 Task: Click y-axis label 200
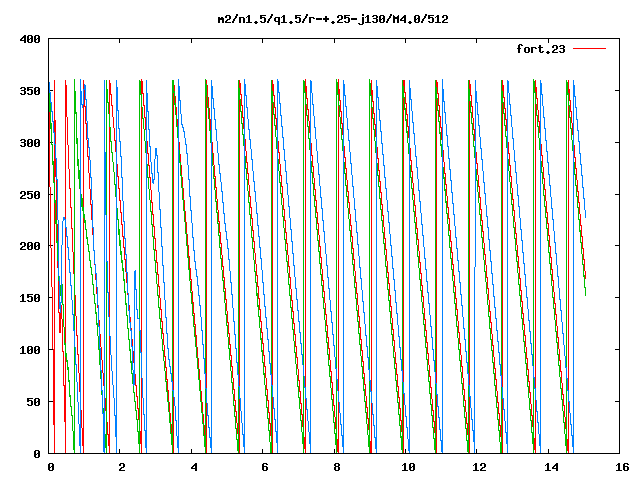[x=30, y=246]
